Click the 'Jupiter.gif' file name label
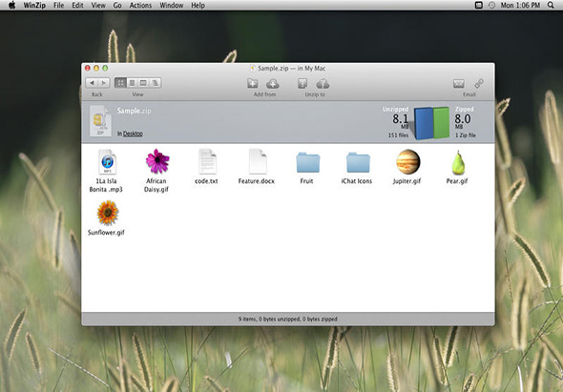The width and height of the screenshot is (563, 392). point(407,181)
